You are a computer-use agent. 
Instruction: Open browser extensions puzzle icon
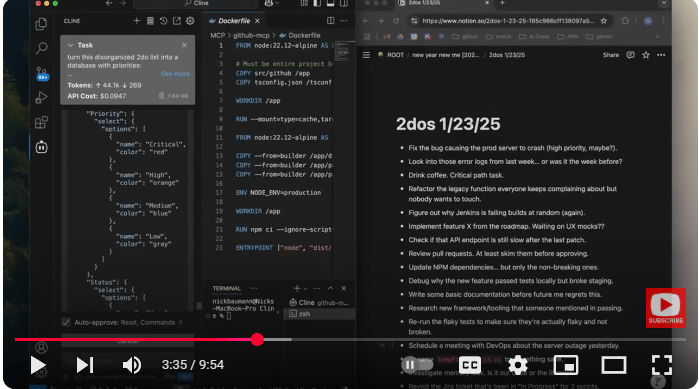(x=625, y=21)
